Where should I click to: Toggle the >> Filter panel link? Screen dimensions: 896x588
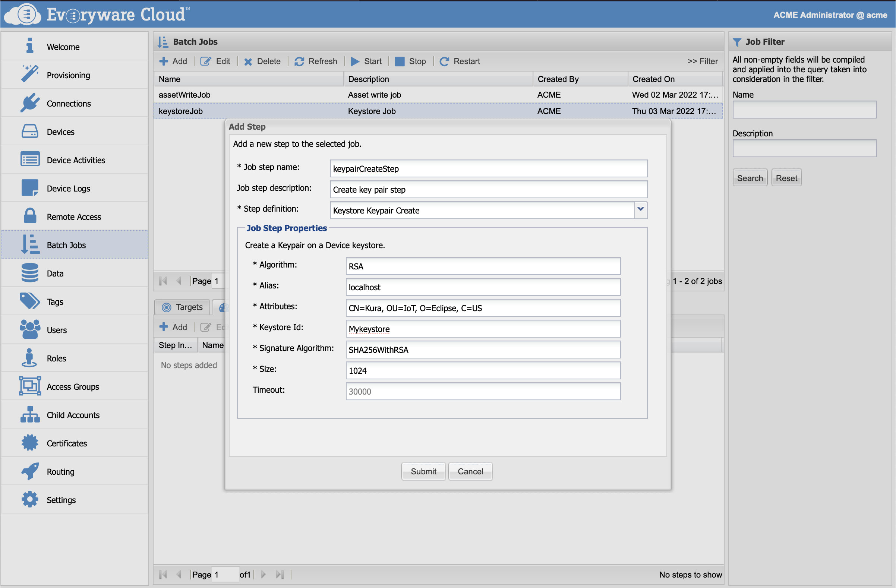[x=703, y=61]
